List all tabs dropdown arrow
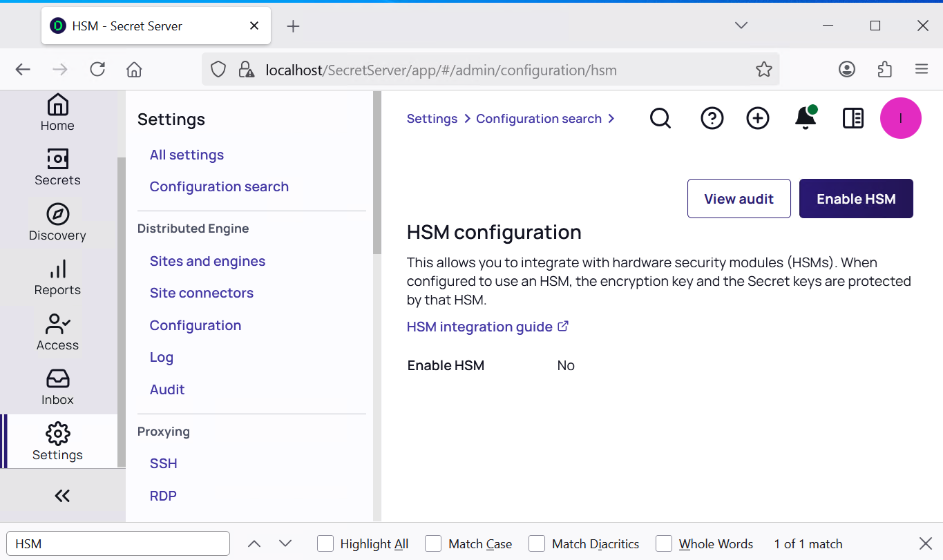Screen dimensions: 943x560 click(x=741, y=26)
